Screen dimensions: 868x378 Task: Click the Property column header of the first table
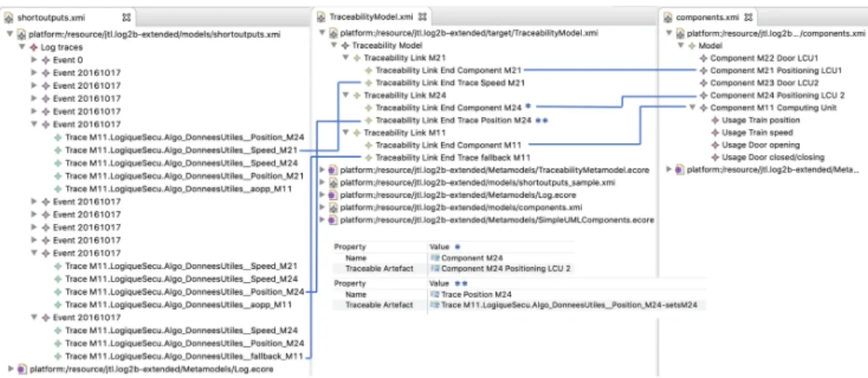pyautogui.click(x=350, y=247)
